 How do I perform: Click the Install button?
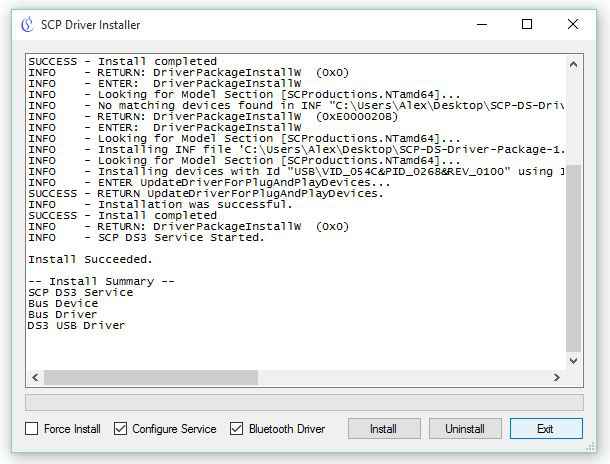click(384, 429)
